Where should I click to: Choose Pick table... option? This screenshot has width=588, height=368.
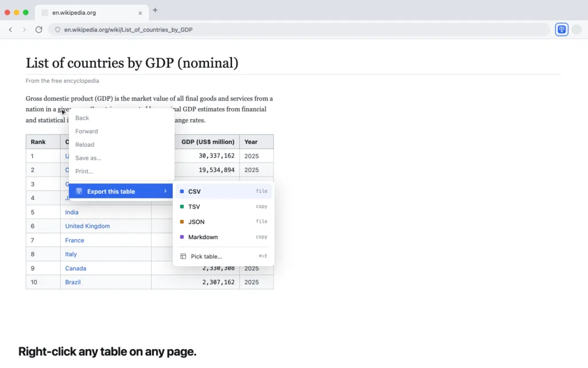(224, 256)
